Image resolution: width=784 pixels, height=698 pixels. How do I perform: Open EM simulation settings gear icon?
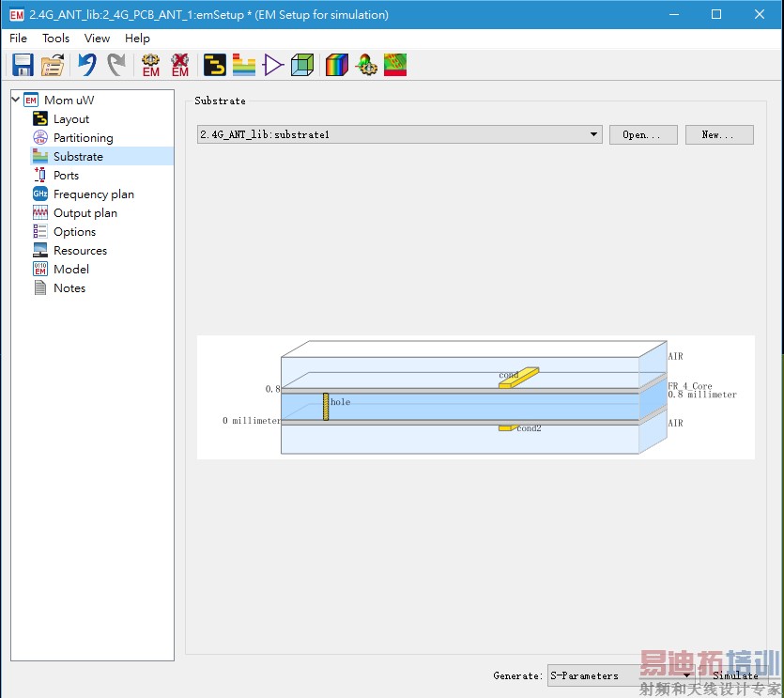[150, 65]
